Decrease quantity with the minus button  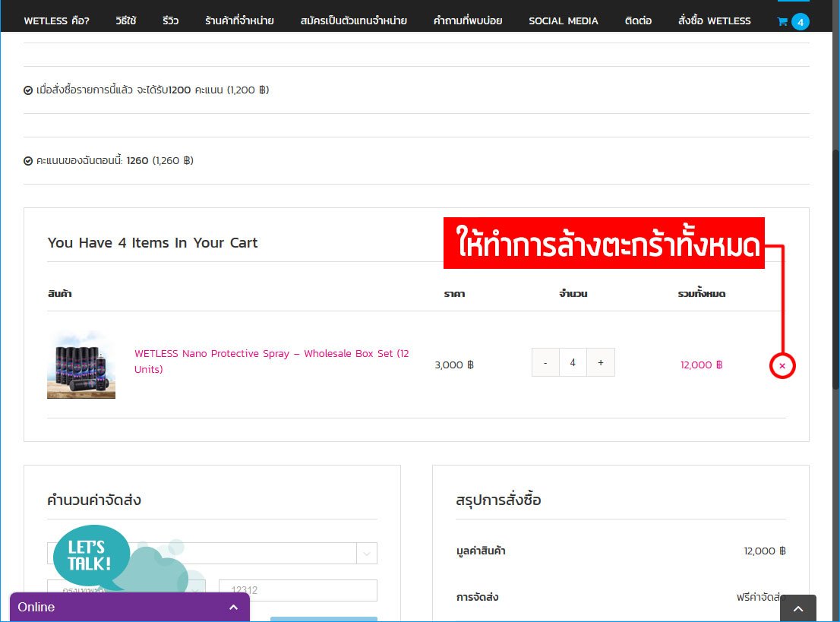pyautogui.click(x=545, y=363)
